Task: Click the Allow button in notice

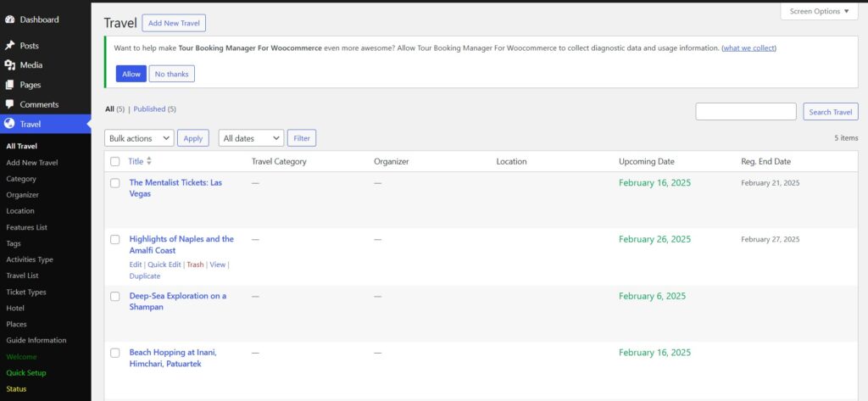Action: (131, 74)
